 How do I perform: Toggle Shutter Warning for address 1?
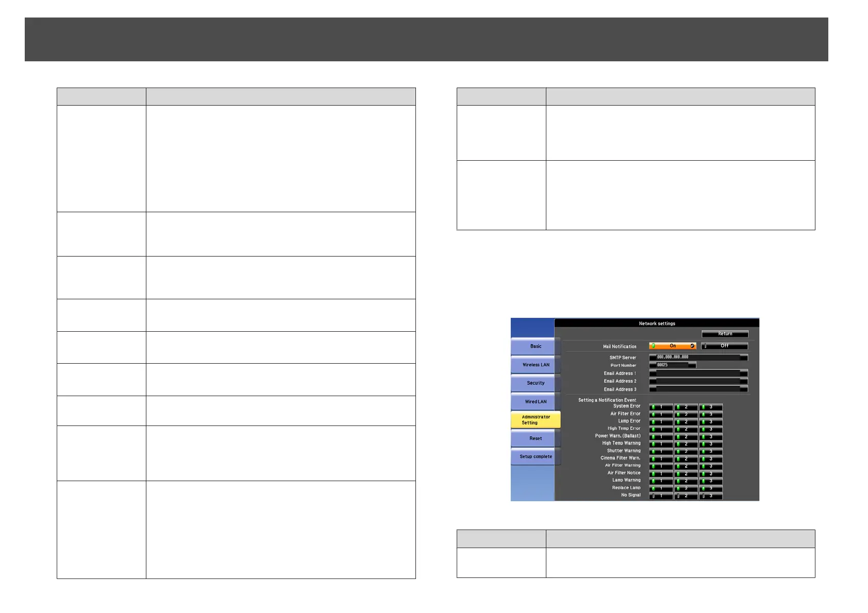coord(661,451)
